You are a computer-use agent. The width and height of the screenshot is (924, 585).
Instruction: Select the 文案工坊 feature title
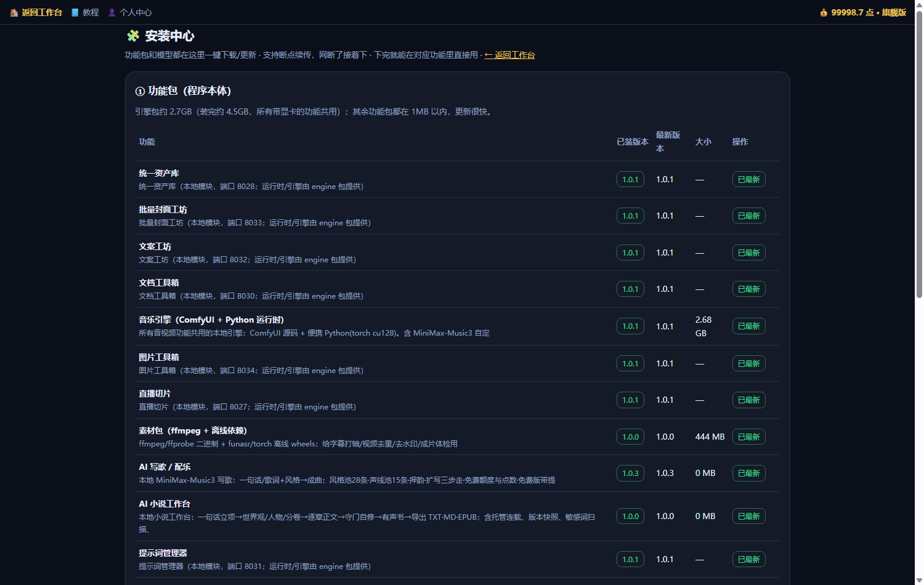pyautogui.click(x=155, y=246)
